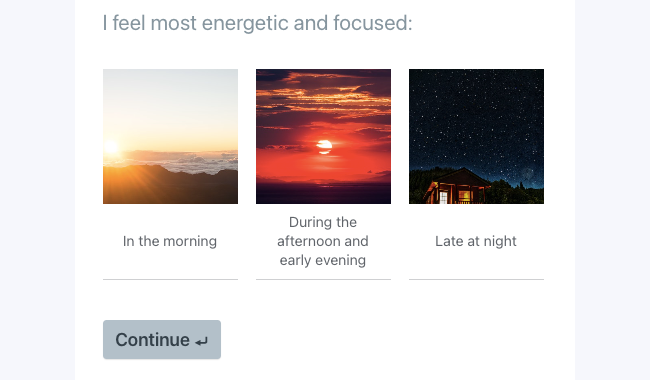The height and width of the screenshot is (380, 650).
Task: Select the "In the morning" answer label
Action: (x=170, y=241)
